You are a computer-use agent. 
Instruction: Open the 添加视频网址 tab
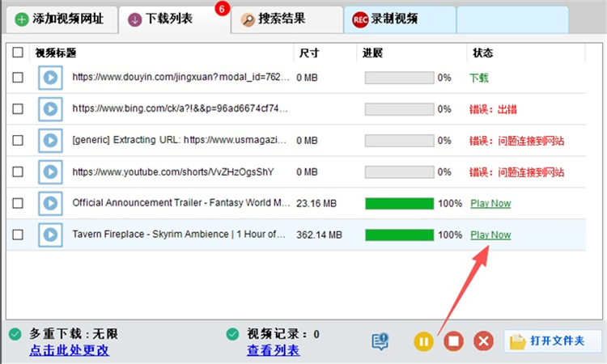pyautogui.click(x=62, y=19)
